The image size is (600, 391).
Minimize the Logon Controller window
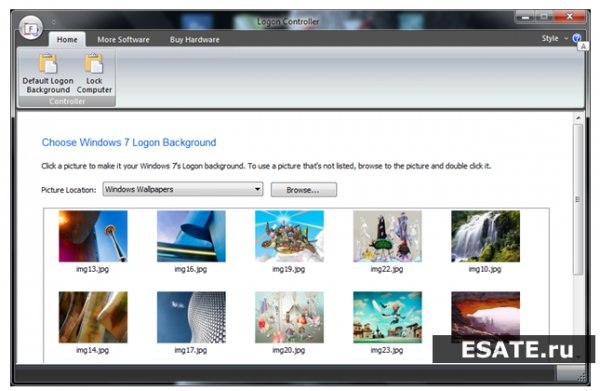(525, 16)
